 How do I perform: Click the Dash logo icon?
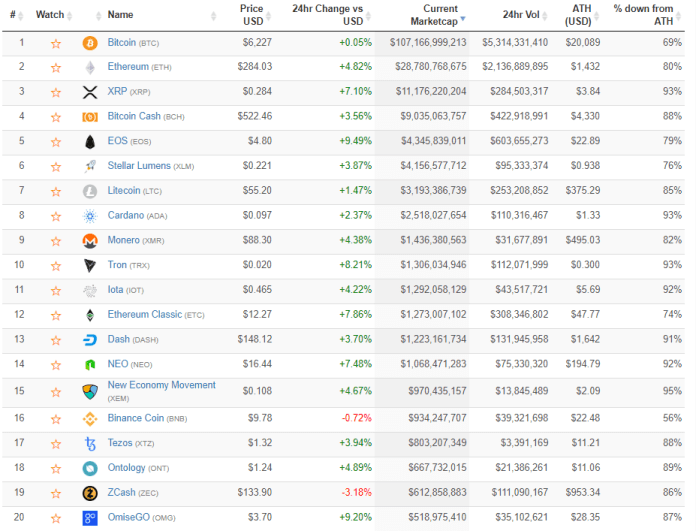pyautogui.click(x=90, y=340)
